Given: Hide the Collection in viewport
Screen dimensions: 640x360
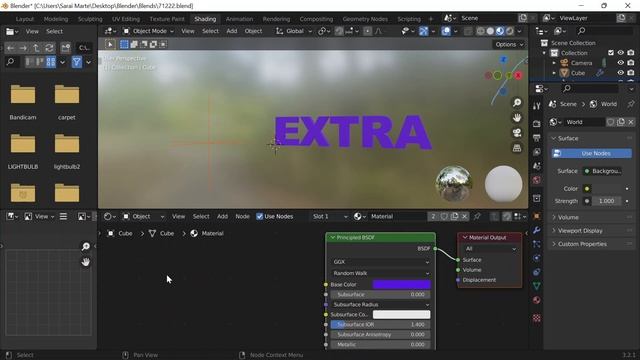Looking at the screenshot, I should tap(620, 53).
